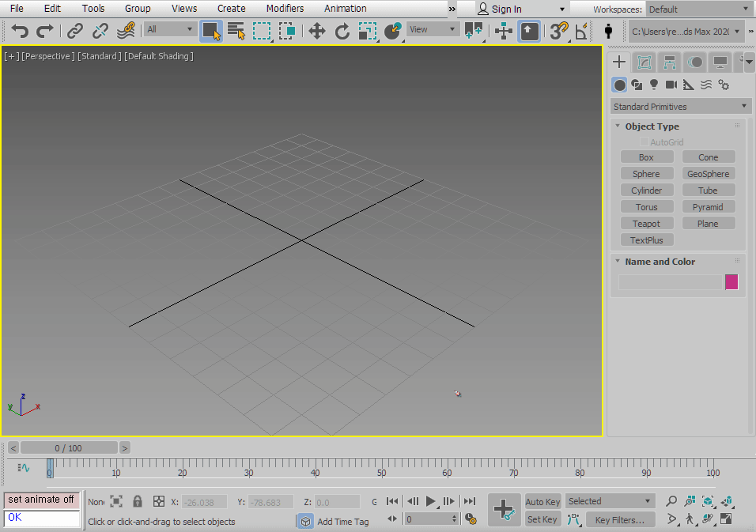Open the Select by Name list icon
Screen dimensions: 756x532
click(x=236, y=32)
